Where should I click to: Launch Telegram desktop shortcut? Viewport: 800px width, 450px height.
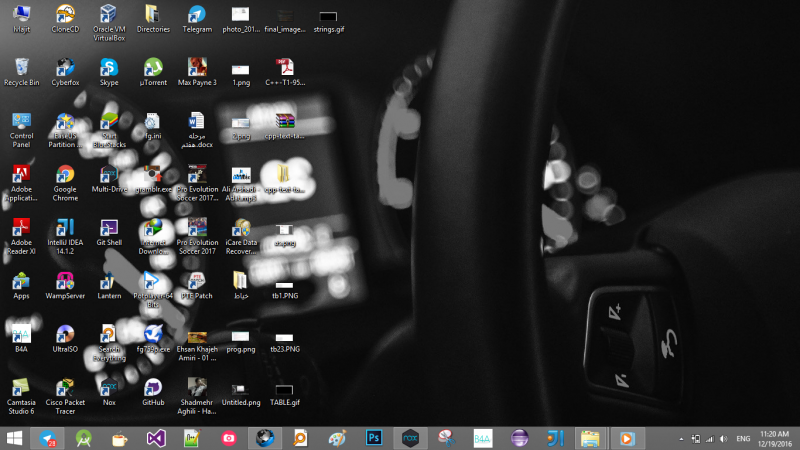tap(197, 19)
